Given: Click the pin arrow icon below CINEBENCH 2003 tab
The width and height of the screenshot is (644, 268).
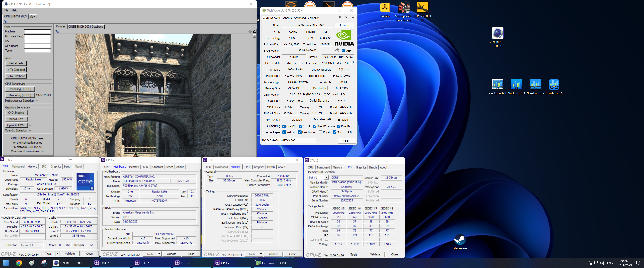Looking at the screenshot, I should [6, 21].
